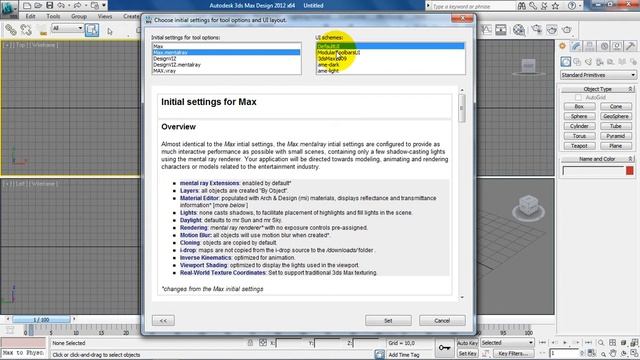Open the Group menu
The width and height of the screenshot is (640, 360).
(x=79, y=16)
